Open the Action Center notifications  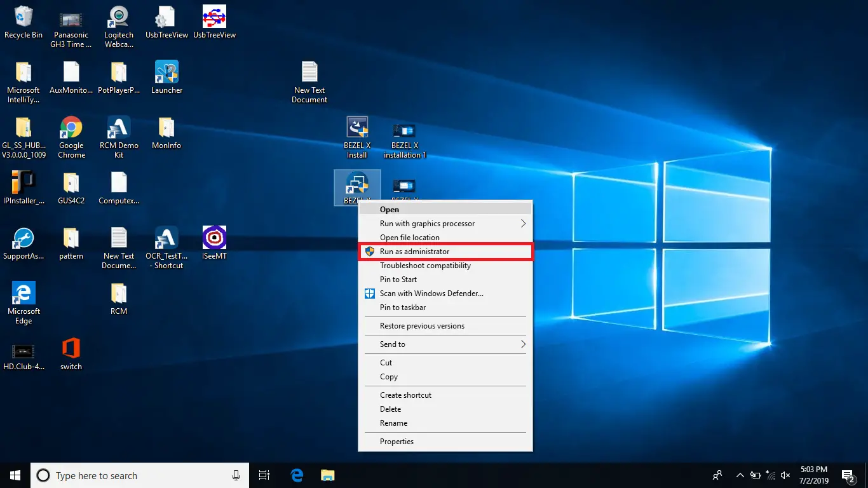848,475
